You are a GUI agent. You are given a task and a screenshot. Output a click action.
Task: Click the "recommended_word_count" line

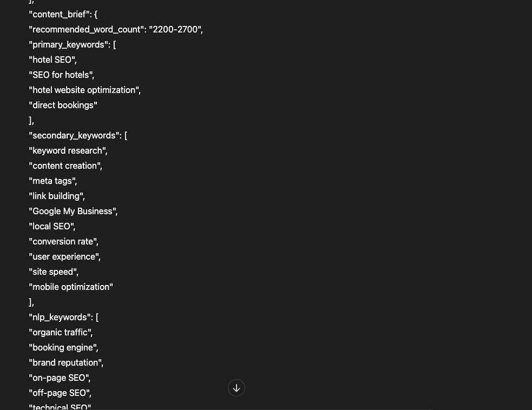pyautogui.click(x=116, y=30)
